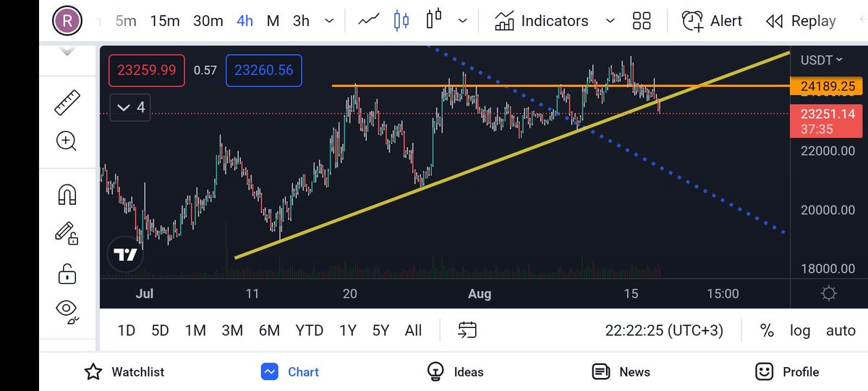Switch to hollow candles chart style

[434, 19]
